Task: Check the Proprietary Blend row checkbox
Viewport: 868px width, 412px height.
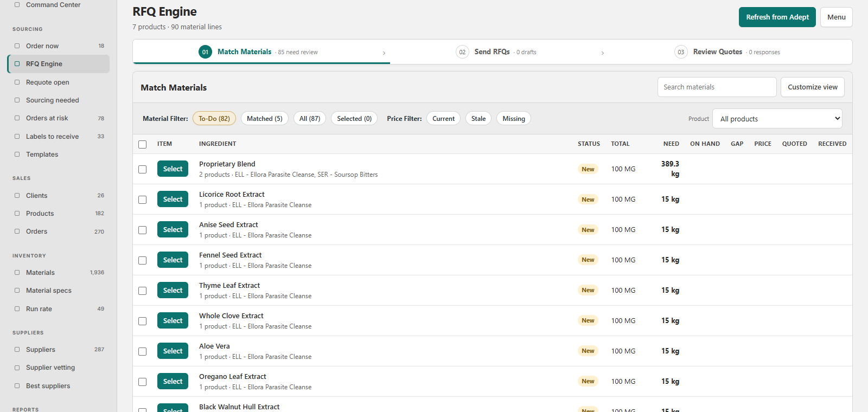Action: tap(143, 169)
